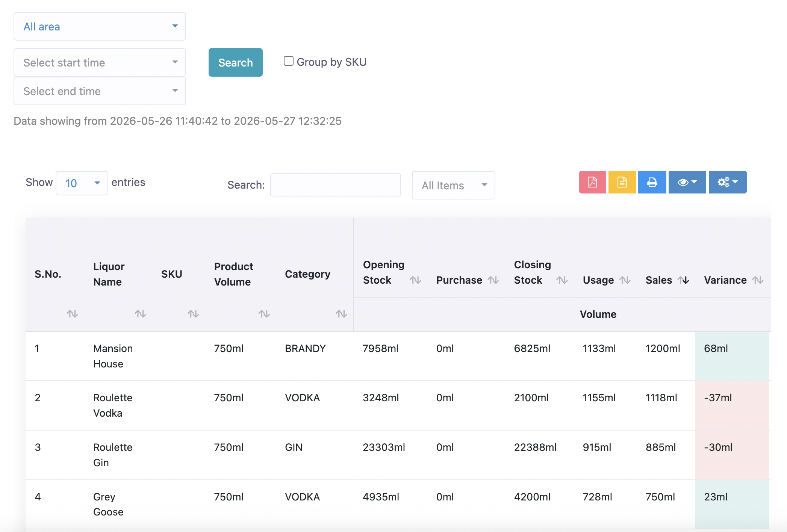Select Roulette Vodka liquor name cell
Screen dimensions: 787x532
point(113,405)
